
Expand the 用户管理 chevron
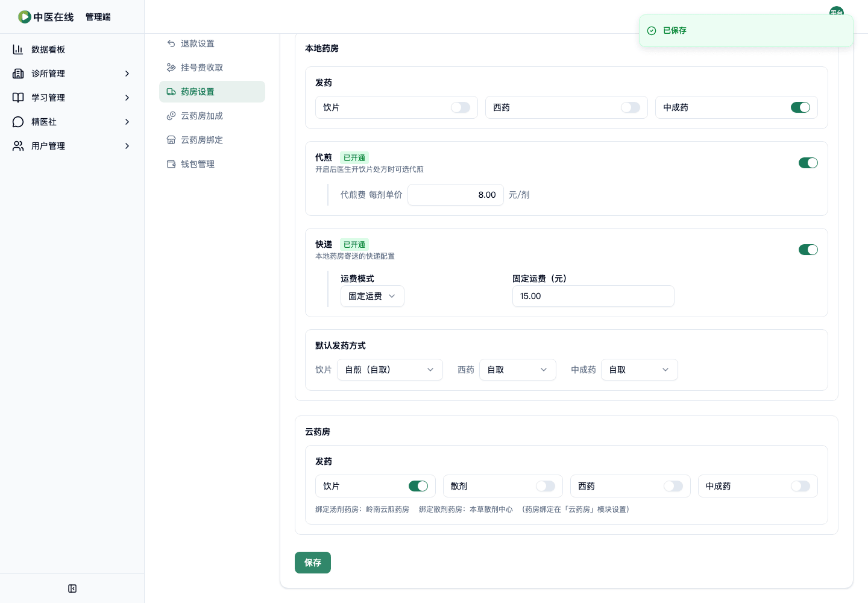pos(127,146)
